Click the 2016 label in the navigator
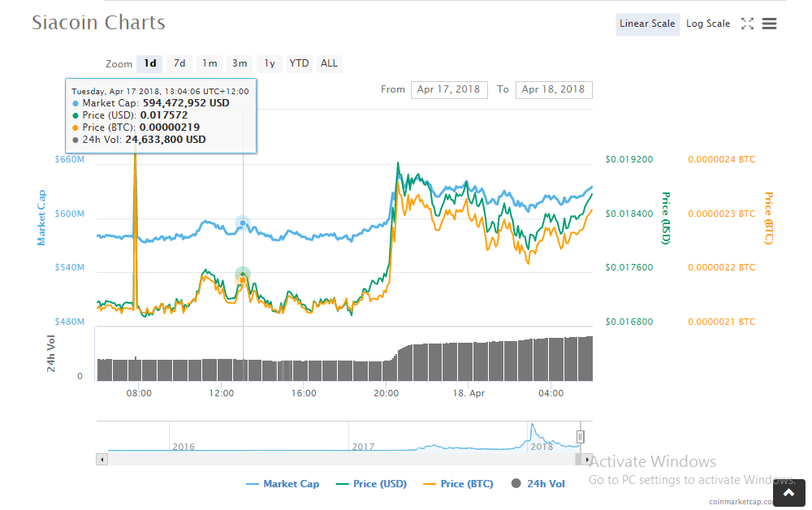The image size is (812, 510). tap(184, 447)
